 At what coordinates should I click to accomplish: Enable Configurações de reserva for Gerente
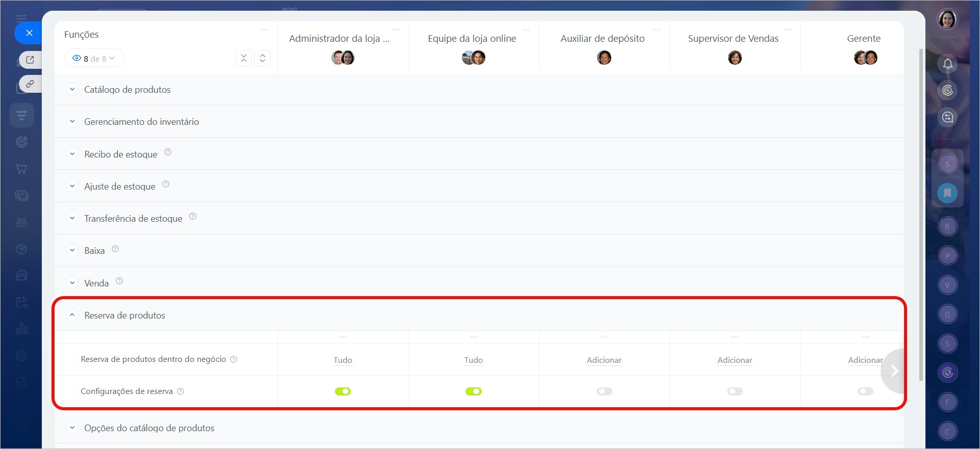tap(865, 391)
